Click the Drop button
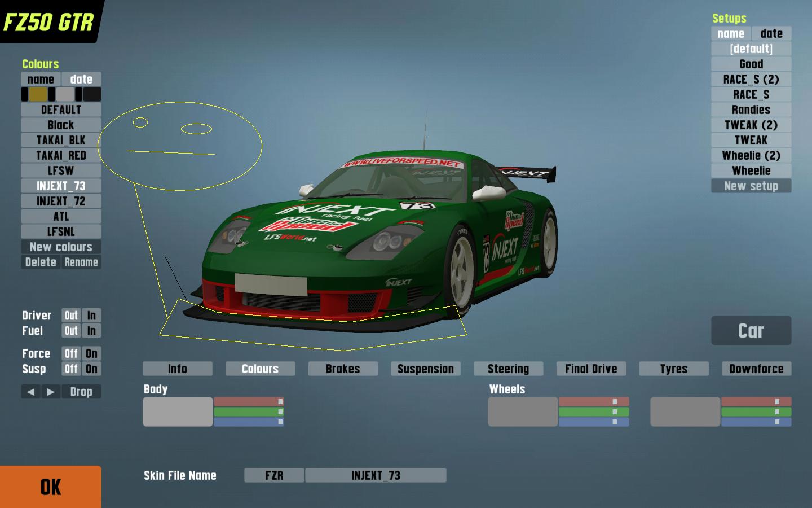The width and height of the screenshot is (812, 508). tap(81, 392)
